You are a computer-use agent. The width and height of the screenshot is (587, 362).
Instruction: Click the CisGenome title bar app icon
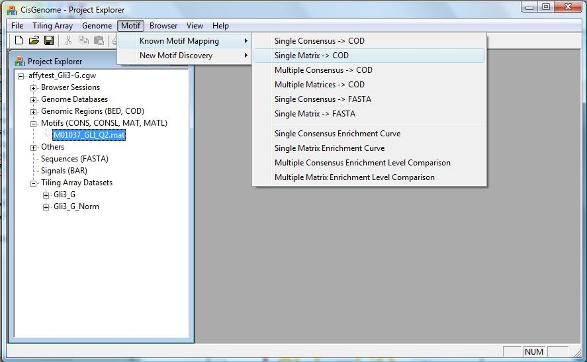coord(12,10)
